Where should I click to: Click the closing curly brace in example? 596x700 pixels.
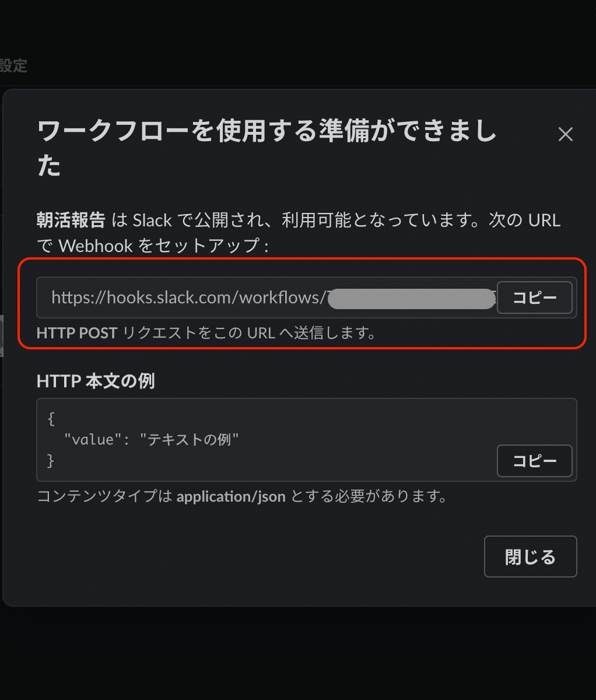tap(51, 460)
